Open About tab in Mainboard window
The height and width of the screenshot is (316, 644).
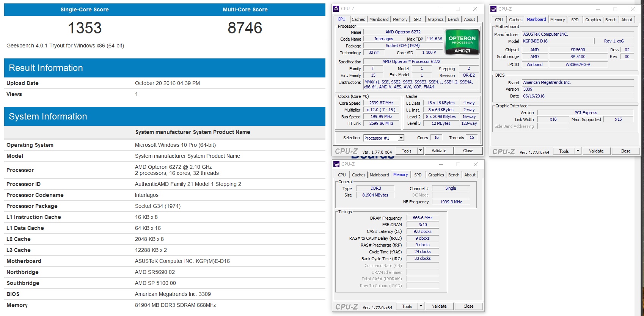627,20
